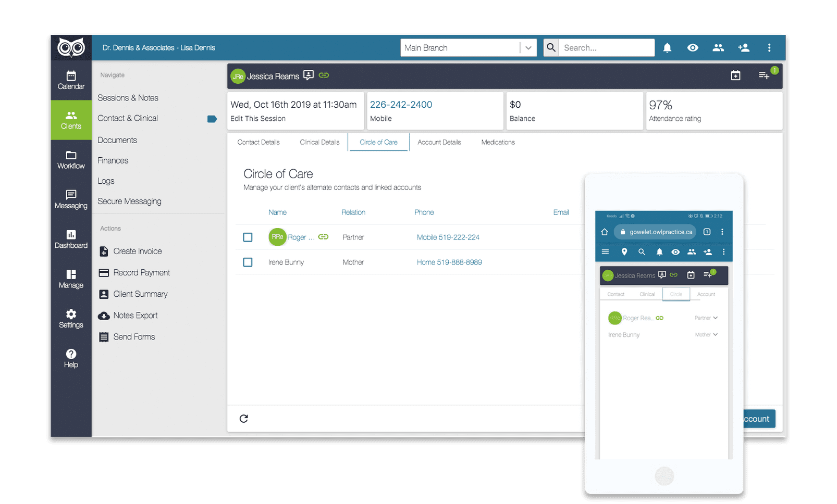Open the Clinical Details tab

click(319, 142)
